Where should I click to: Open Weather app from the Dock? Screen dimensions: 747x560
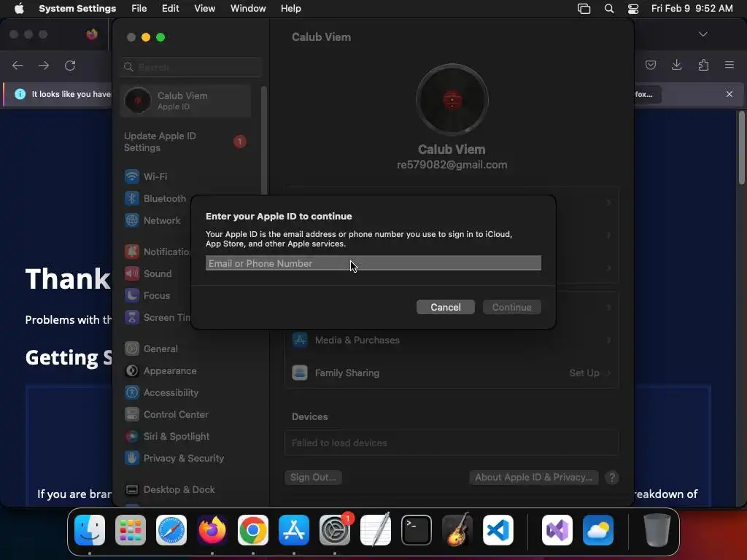598,529
